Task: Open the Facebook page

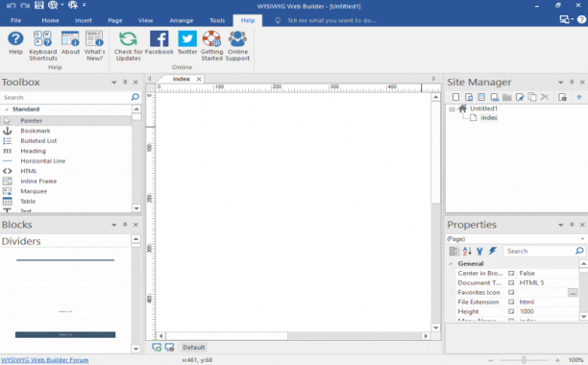Action: click(x=159, y=43)
